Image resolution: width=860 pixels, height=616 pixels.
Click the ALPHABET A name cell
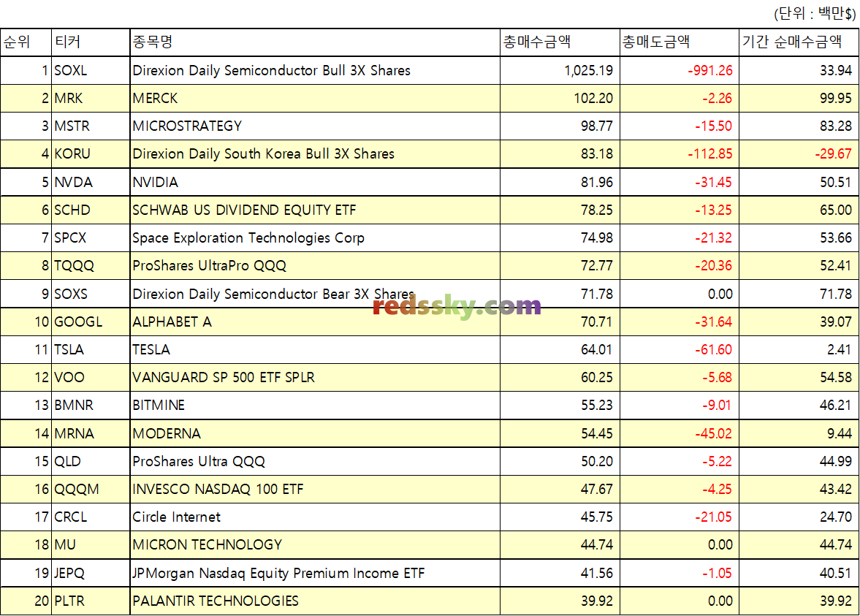click(315, 322)
